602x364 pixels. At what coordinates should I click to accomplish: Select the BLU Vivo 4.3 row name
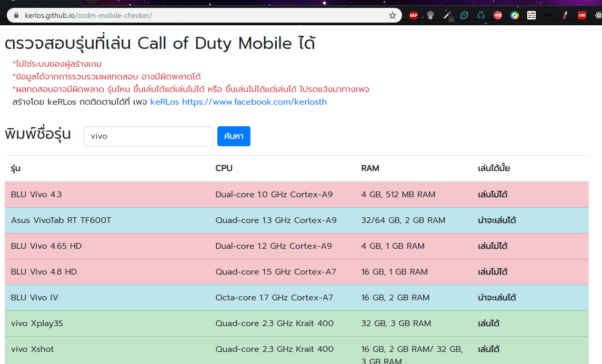click(36, 194)
